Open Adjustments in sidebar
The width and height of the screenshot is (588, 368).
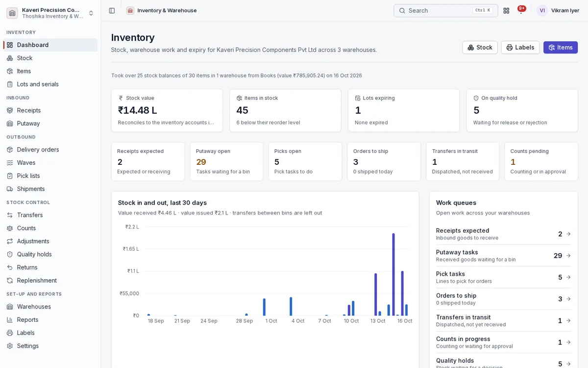pos(50,241)
